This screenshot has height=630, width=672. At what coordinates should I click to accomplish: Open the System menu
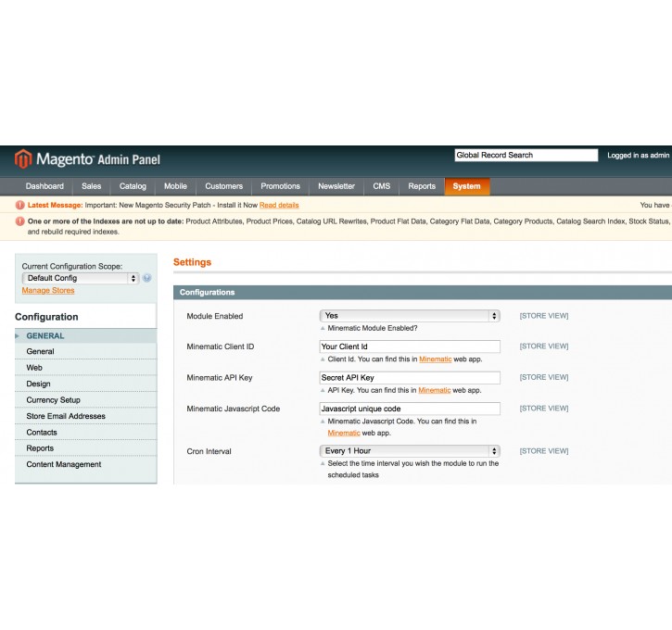467,186
